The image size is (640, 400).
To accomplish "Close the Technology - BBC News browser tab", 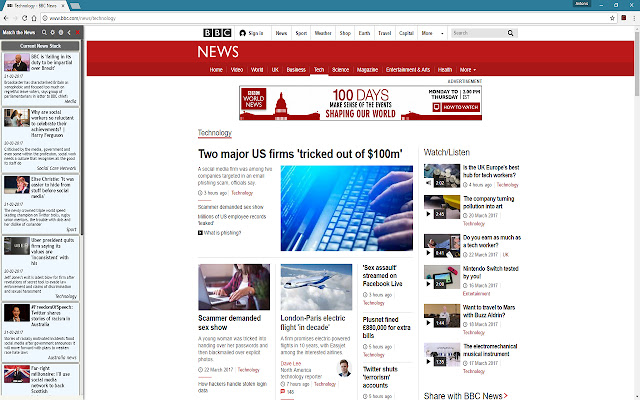I will pyautogui.click(x=63, y=6).
